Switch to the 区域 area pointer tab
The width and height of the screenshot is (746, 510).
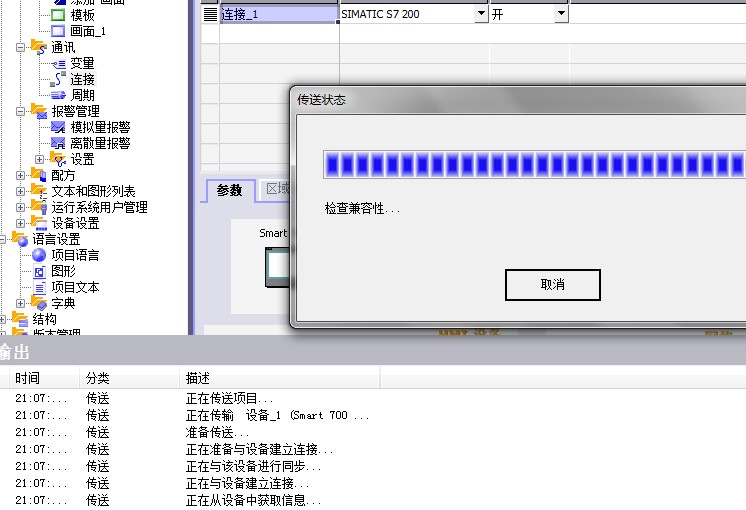coord(276,190)
